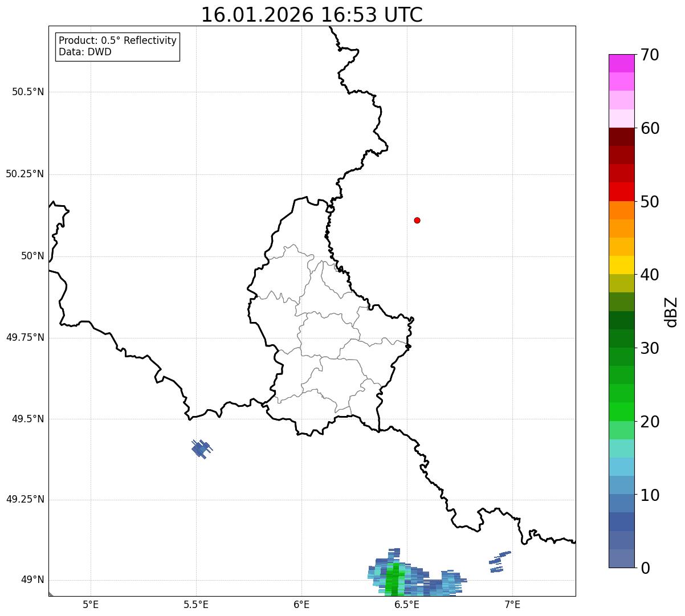Click the '50.25°N' latitude label
The width and height of the screenshot is (685, 616).
pyautogui.click(x=25, y=174)
